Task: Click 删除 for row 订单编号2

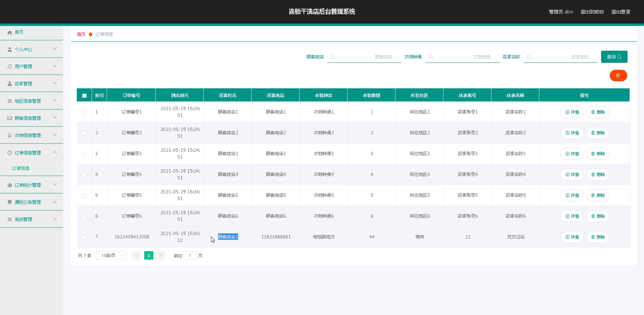Action: coord(598,133)
